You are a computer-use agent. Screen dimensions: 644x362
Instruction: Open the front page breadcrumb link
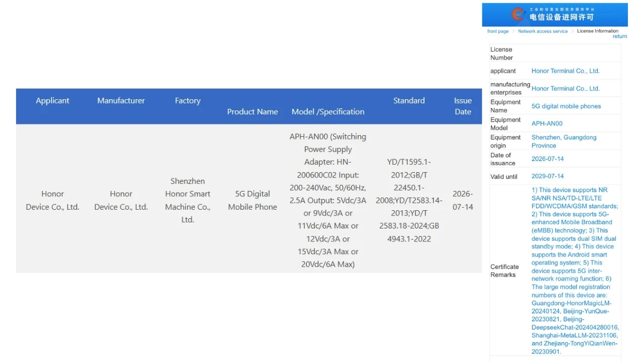497,31
